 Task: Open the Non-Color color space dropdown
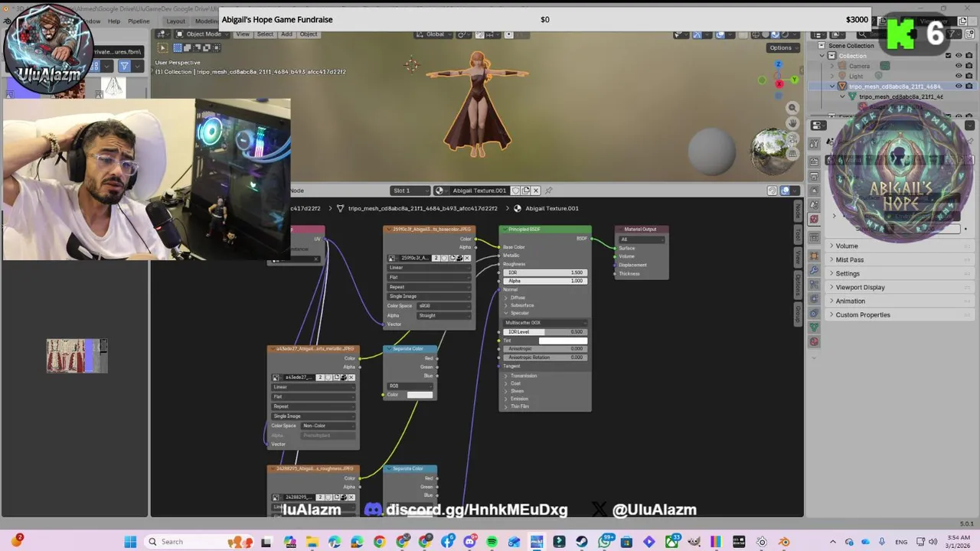(x=328, y=425)
